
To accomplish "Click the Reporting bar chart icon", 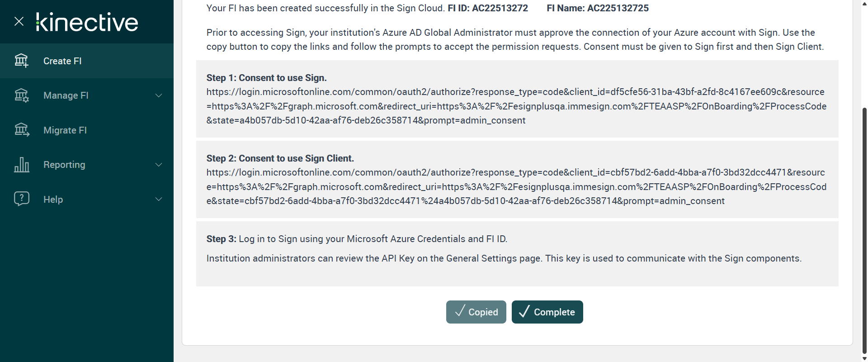I will click(x=21, y=165).
